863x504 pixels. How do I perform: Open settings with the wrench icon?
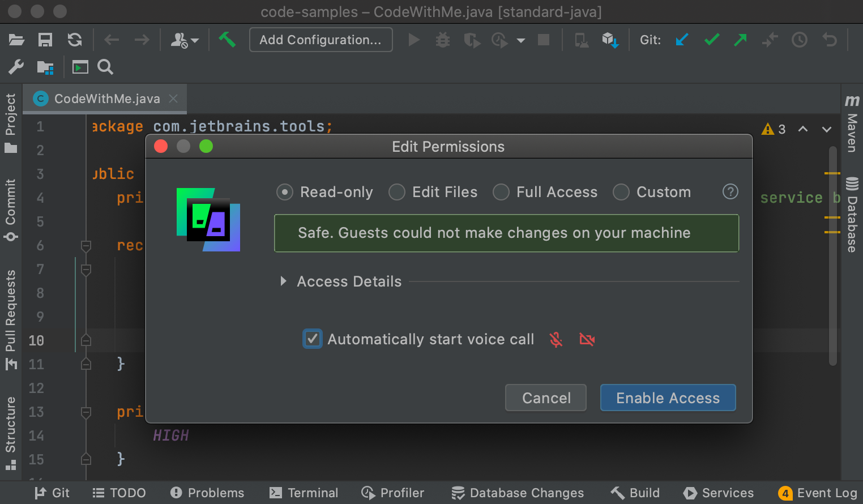tap(16, 67)
